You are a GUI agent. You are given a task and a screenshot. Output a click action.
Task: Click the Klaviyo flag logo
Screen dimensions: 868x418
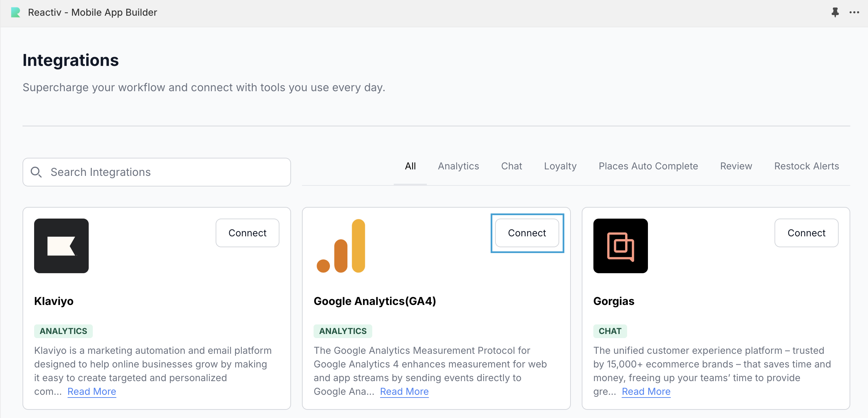point(61,246)
